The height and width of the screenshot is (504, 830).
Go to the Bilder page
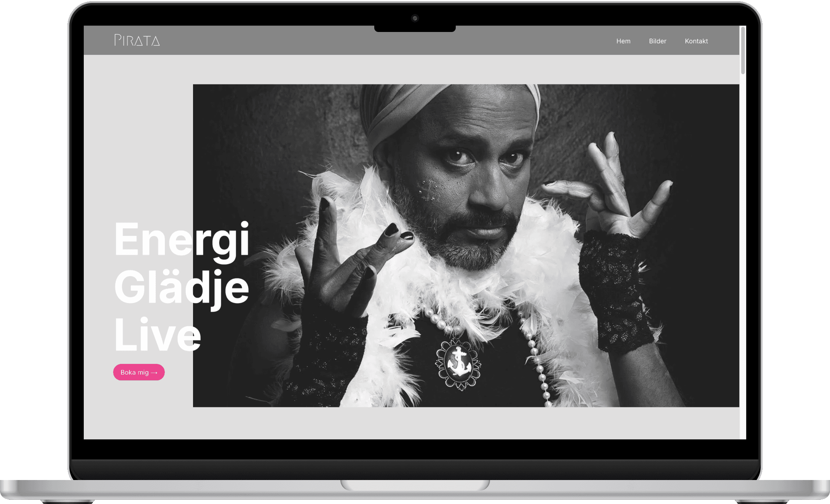(x=658, y=41)
